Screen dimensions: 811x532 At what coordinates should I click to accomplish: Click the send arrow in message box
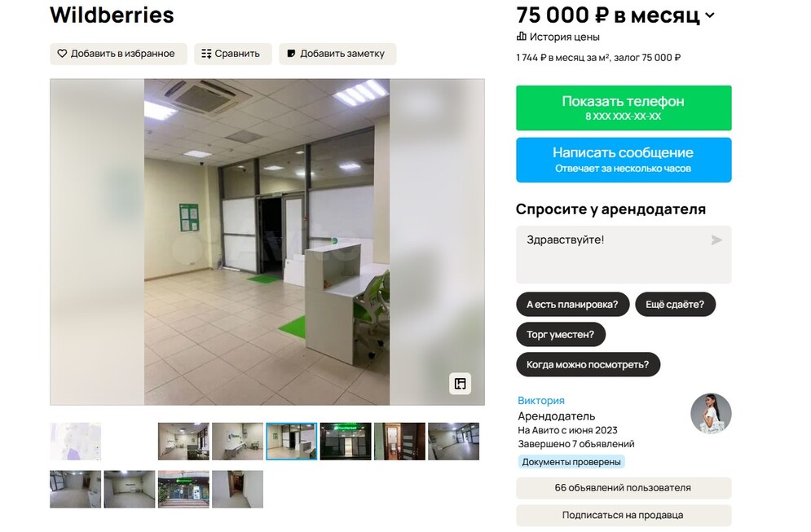(716, 240)
